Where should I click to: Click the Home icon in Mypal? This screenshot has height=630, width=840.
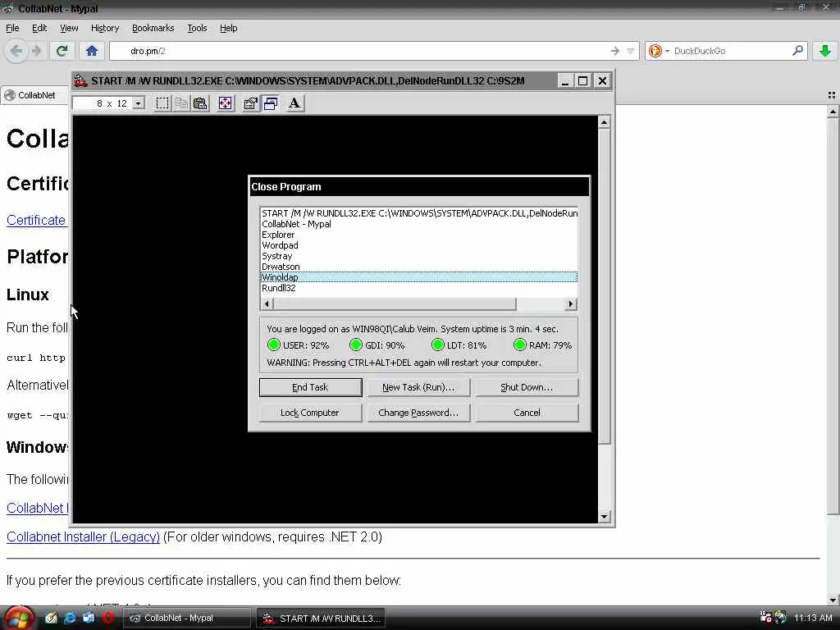(92, 51)
